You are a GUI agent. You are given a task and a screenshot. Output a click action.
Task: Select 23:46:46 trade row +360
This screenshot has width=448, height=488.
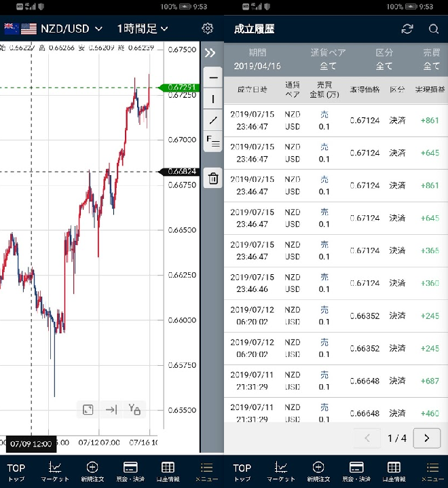tap(336, 283)
